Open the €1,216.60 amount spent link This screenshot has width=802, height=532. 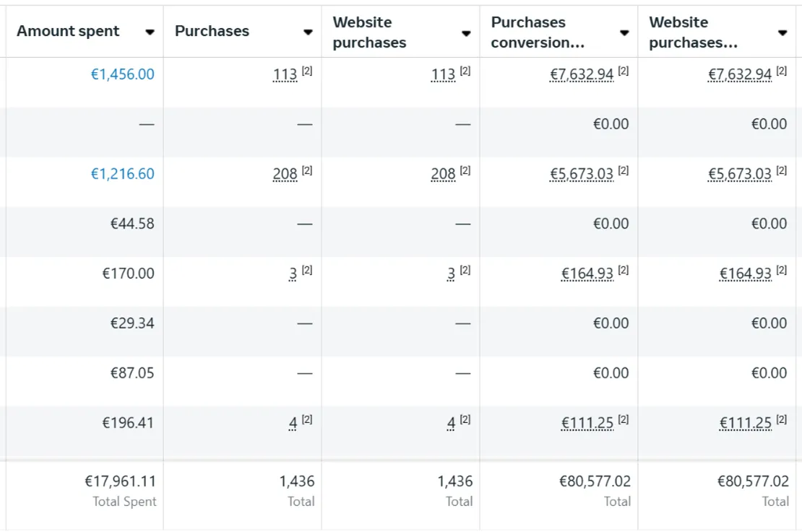pos(122,174)
